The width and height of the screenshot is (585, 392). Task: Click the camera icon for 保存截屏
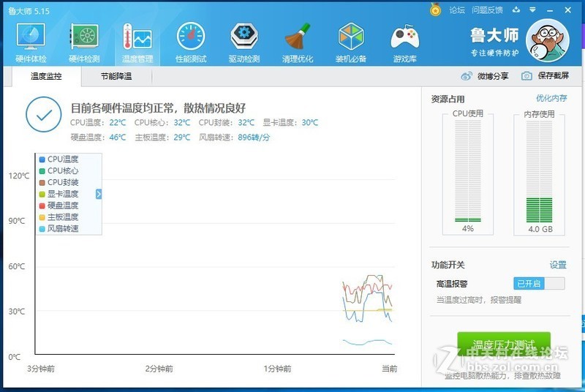(x=526, y=76)
